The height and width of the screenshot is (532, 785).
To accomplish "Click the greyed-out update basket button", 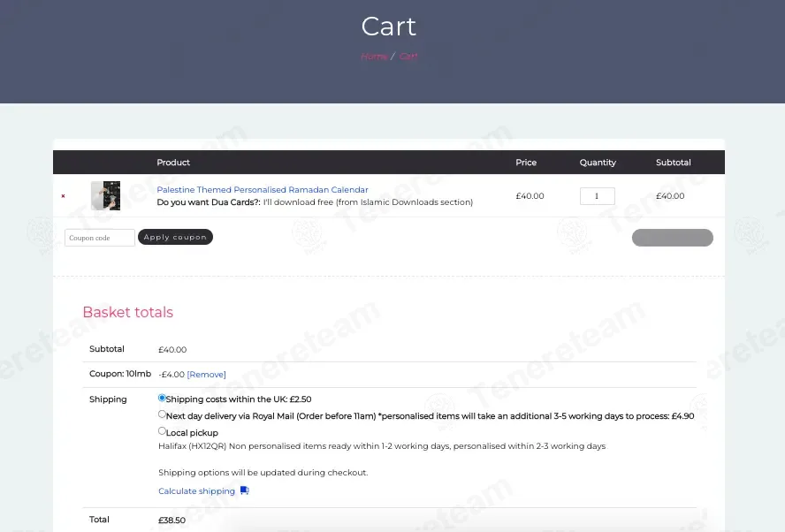I will pyautogui.click(x=673, y=238).
